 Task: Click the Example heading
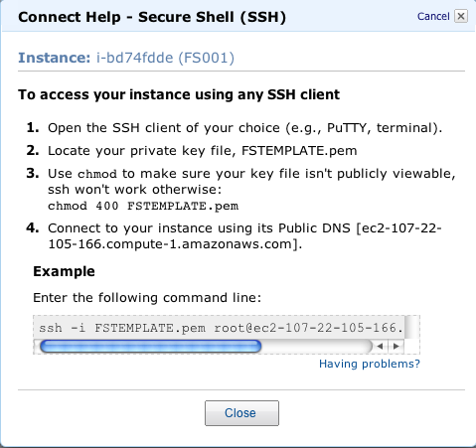[x=64, y=271]
